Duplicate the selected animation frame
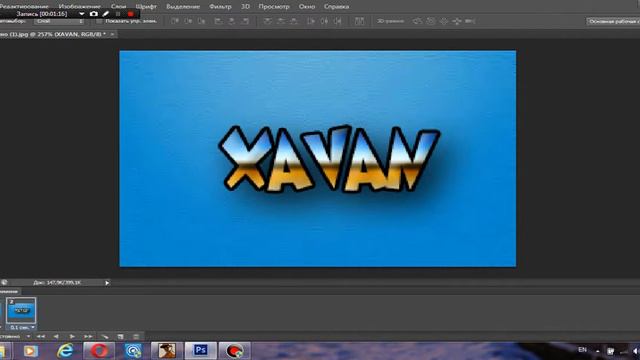The width and height of the screenshot is (640, 360). pos(120,337)
